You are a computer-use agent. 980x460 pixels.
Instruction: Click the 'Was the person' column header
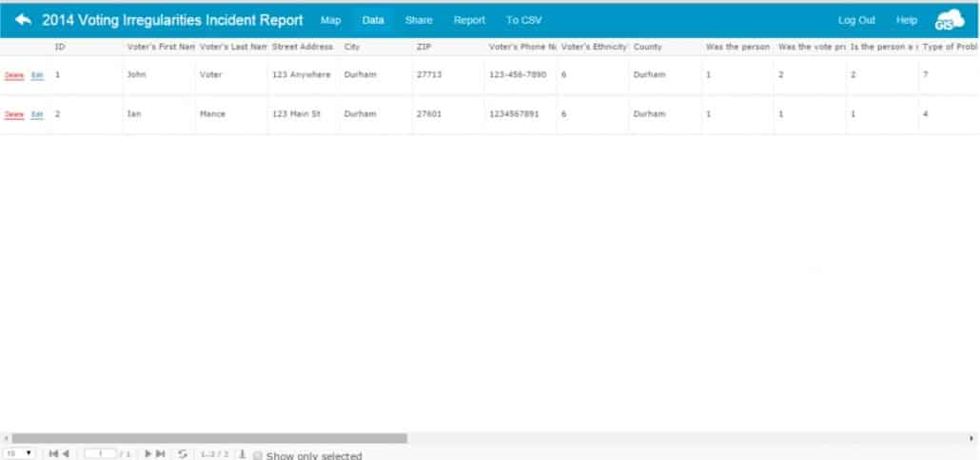[738, 47]
